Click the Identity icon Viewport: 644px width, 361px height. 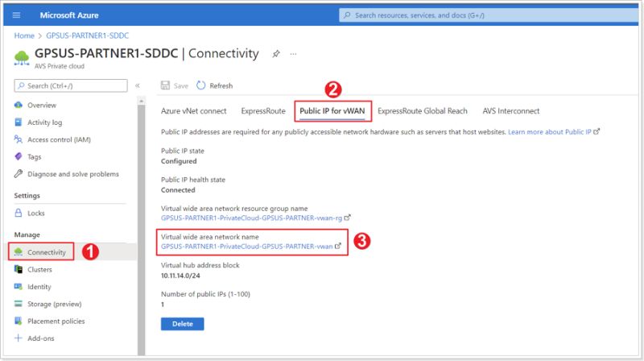pos(18,287)
